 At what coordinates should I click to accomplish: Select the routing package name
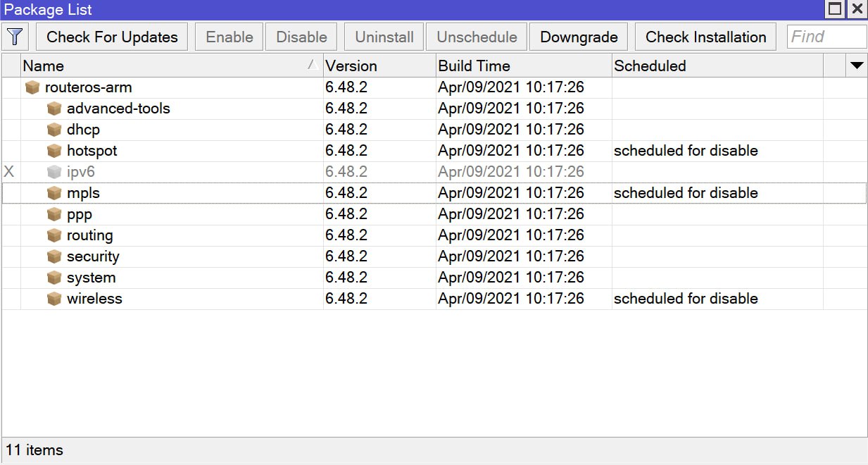(x=89, y=235)
